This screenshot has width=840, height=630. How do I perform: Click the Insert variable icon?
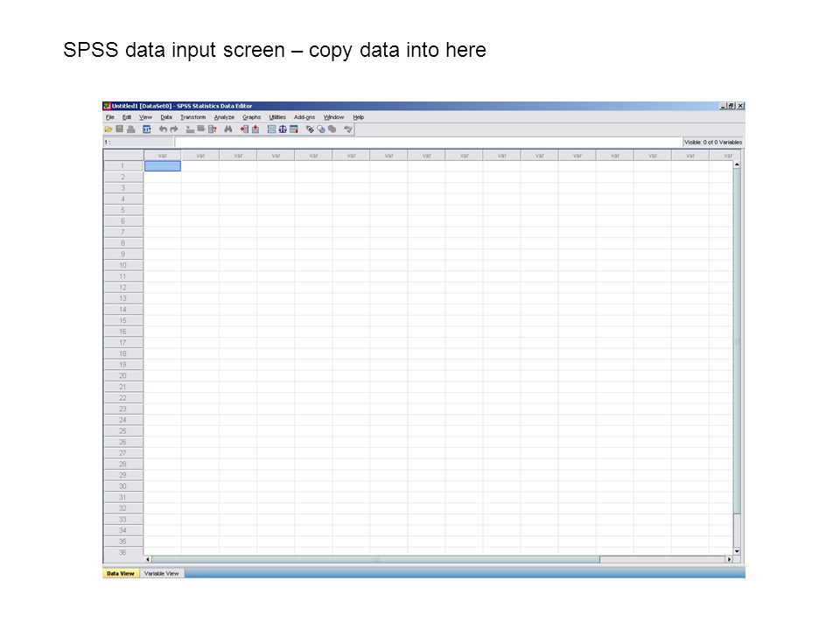255,129
